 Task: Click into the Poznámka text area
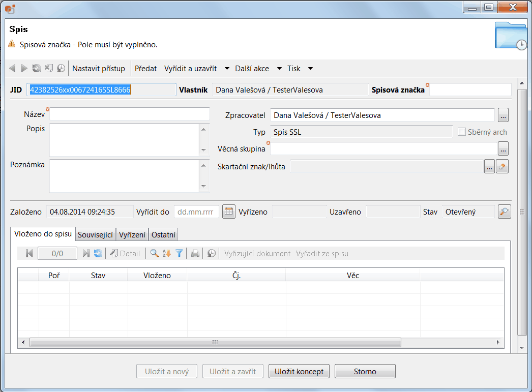[124, 175]
